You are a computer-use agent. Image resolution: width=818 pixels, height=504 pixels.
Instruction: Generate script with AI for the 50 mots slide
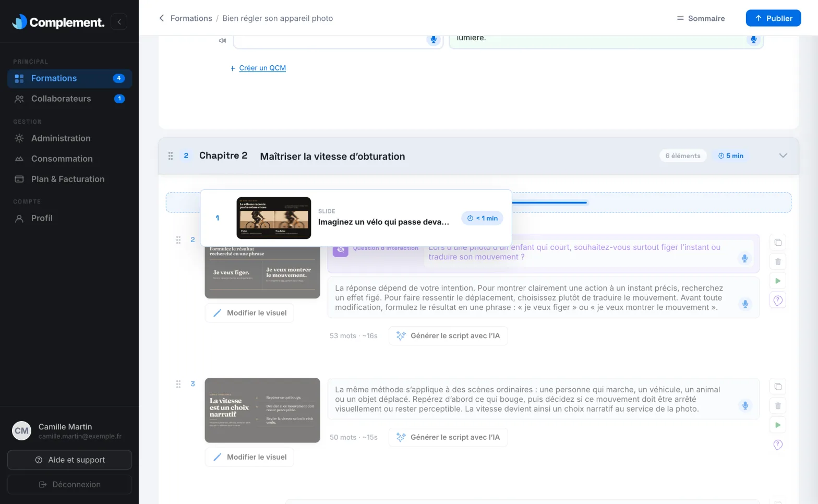pyautogui.click(x=448, y=437)
